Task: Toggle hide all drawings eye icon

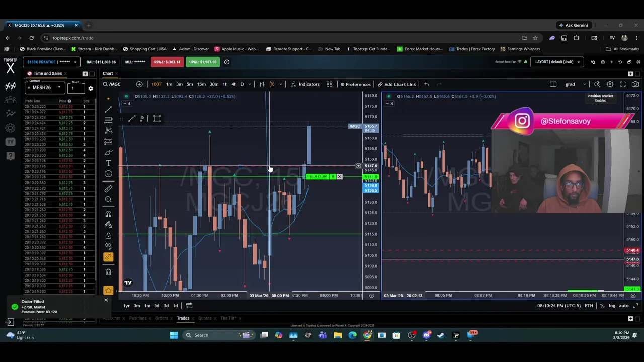Action: click(x=108, y=246)
